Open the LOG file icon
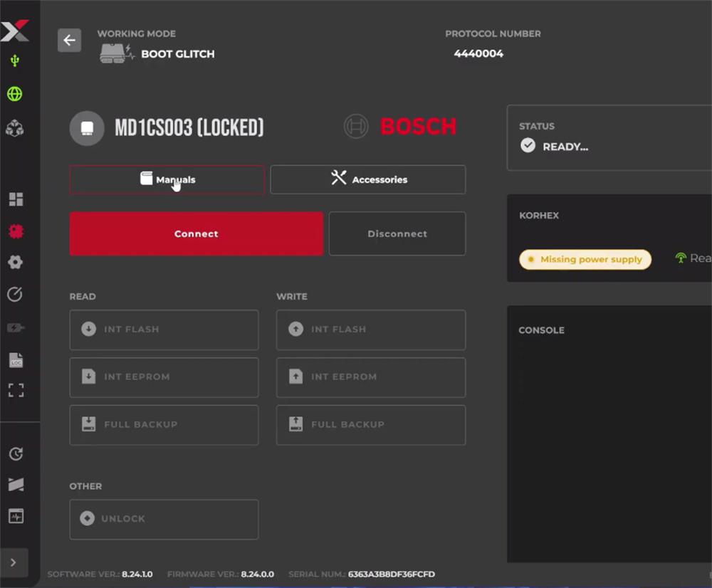Image resolution: width=712 pixels, height=588 pixels. pos(16,360)
